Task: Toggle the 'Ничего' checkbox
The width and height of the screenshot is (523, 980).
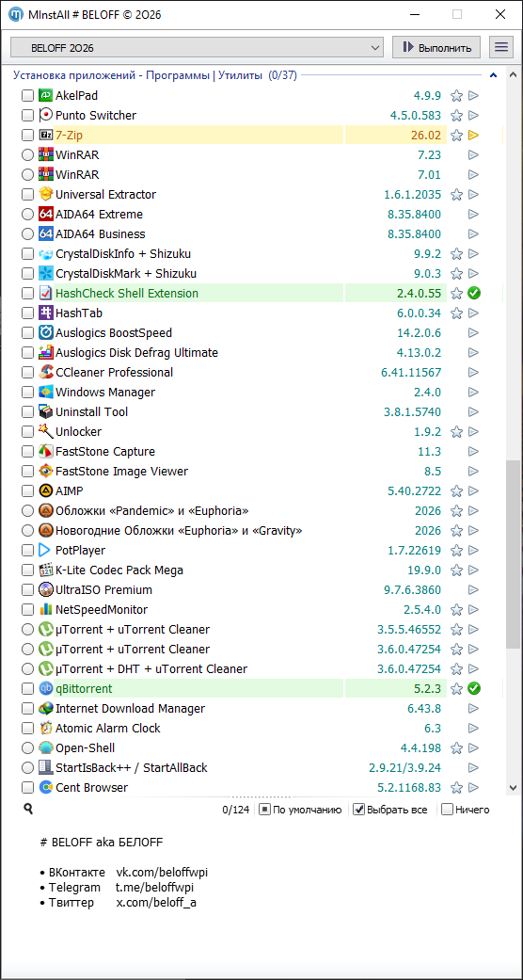Action: click(x=447, y=810)
